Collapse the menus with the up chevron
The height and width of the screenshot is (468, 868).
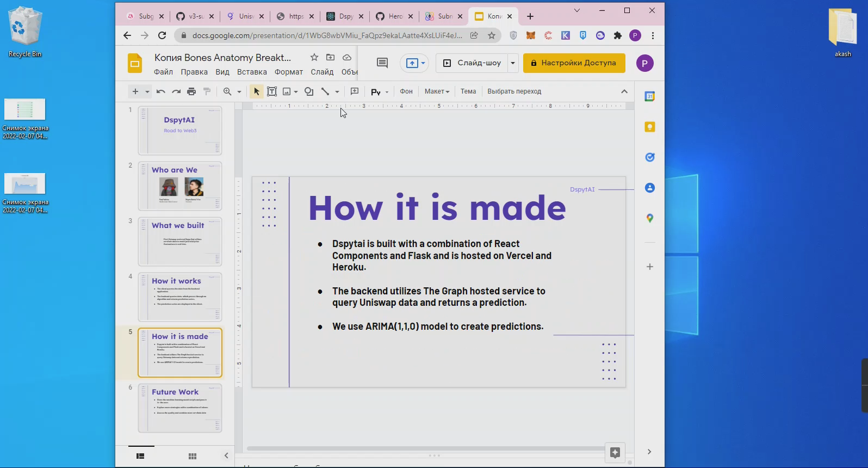coord(624,91)
